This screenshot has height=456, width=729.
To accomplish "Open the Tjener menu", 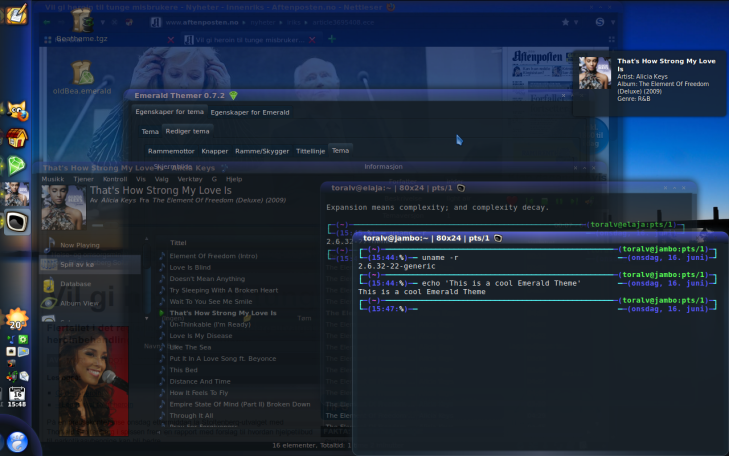I will coord(84,179).
